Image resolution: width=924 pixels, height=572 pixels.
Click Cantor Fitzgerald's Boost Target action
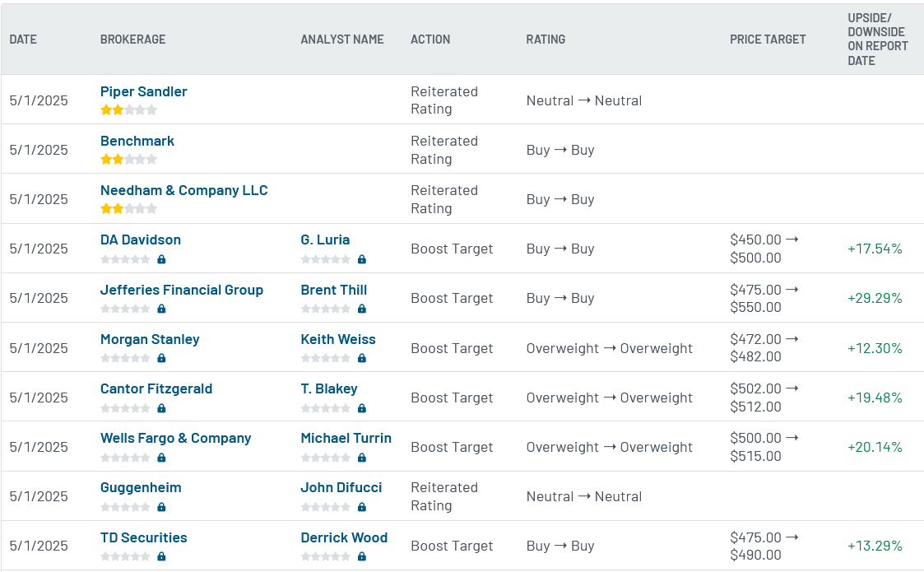[x=452, y=398]
